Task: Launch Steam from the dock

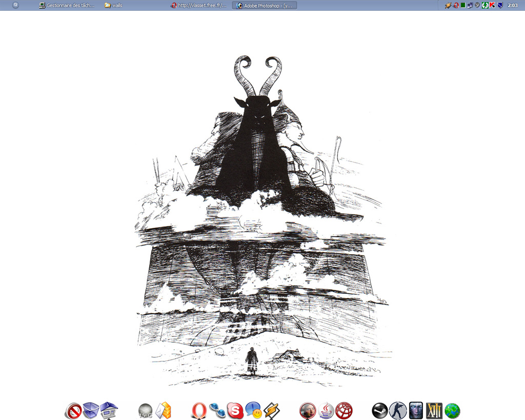Action: point(380,411)
